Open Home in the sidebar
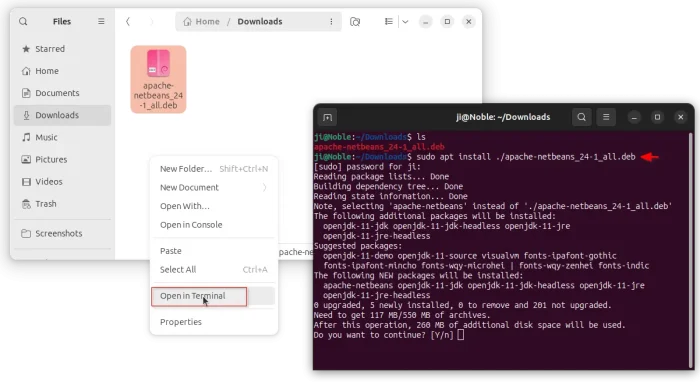This screenshot has height=382, width=700. pyautogui.click(x=62, y=71)
